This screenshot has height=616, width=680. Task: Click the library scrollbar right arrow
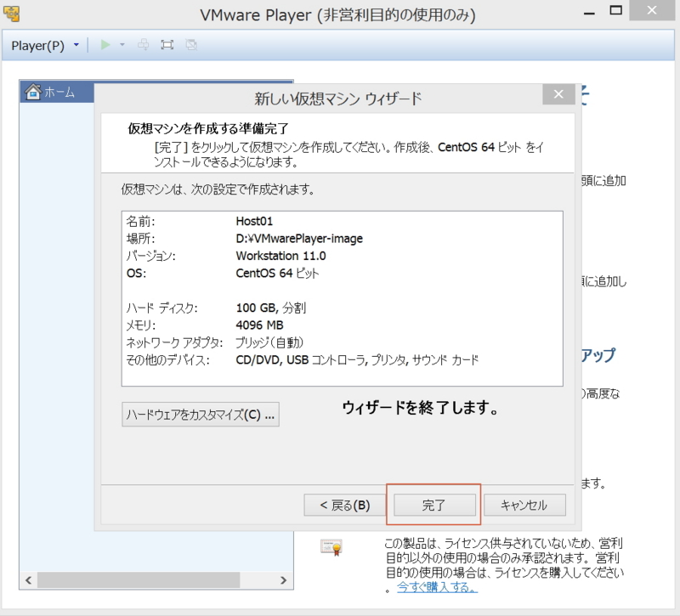coord(284,580)
